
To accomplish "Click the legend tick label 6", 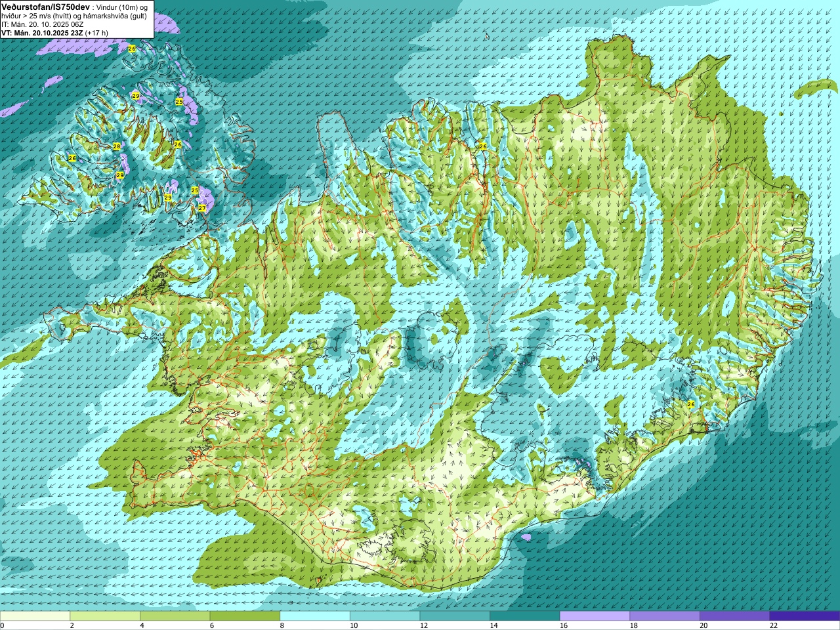I will click(211, 626).
